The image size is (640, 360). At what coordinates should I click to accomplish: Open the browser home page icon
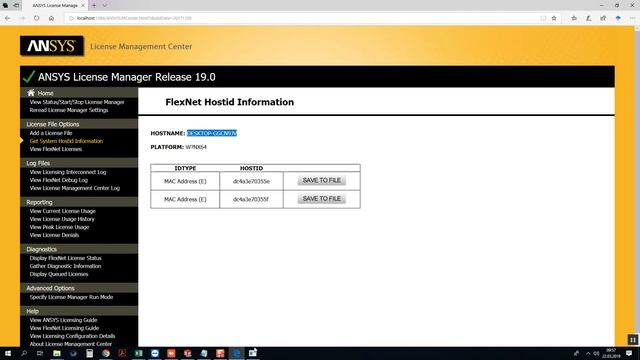[51, 18]
